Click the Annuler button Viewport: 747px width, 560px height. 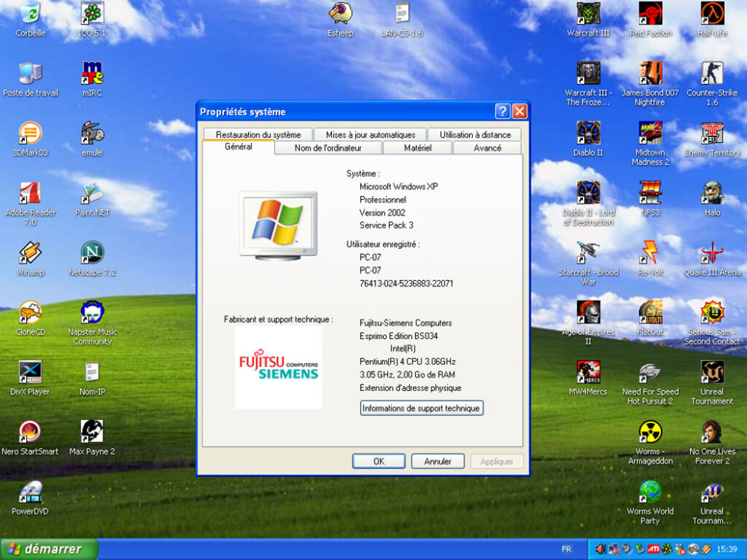pos(438,462)
